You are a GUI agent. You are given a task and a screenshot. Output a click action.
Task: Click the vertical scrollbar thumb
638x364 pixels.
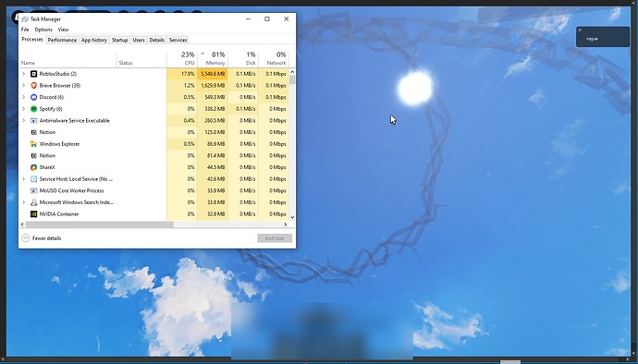point(292,79)
